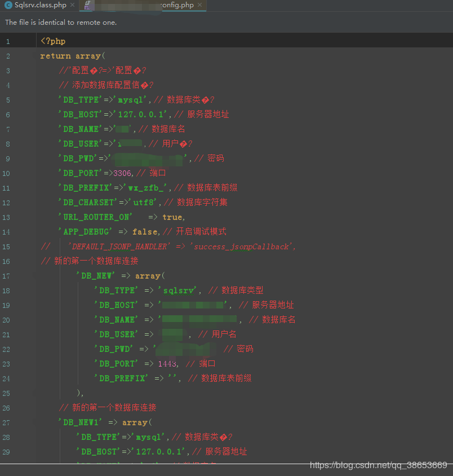Click the port value 3306

(x=122, y=173)
